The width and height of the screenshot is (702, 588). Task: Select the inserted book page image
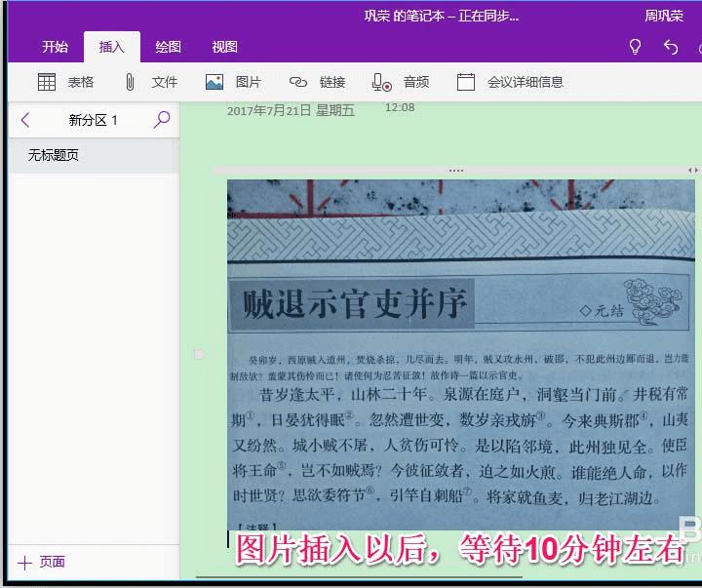coord(461,355)
